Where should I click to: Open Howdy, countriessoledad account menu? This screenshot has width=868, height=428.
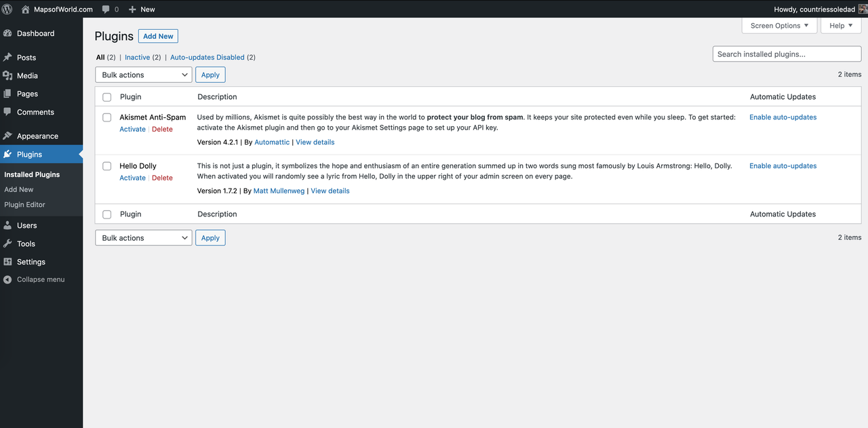[x=814, y=9]
